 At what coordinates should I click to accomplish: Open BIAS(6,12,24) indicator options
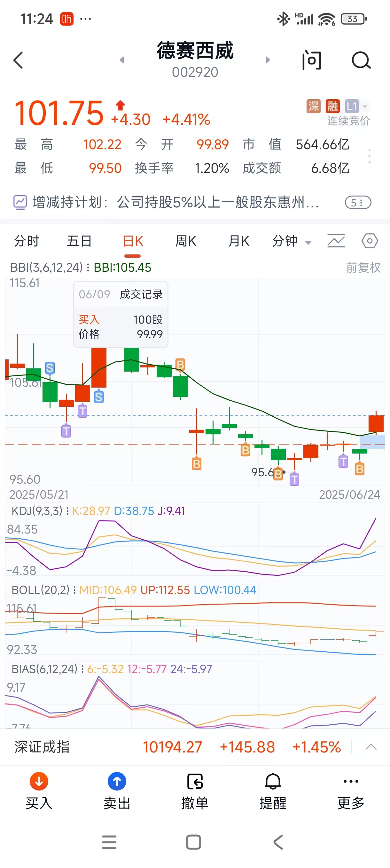tap(47, 669)
